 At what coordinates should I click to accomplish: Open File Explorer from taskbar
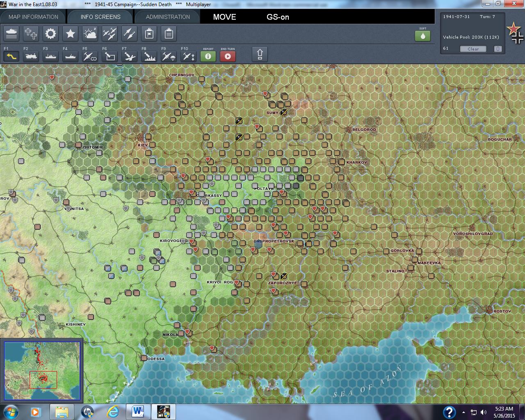[62, 412]
